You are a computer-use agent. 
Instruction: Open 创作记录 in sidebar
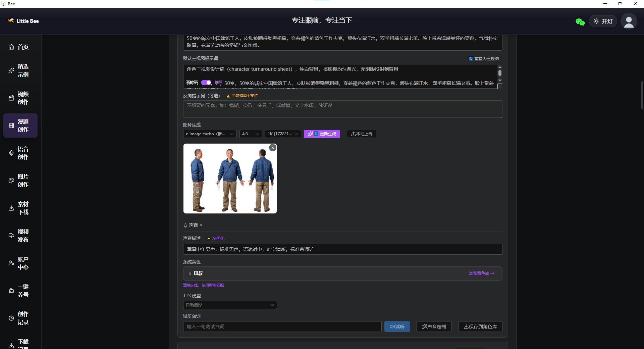[20, 318]
